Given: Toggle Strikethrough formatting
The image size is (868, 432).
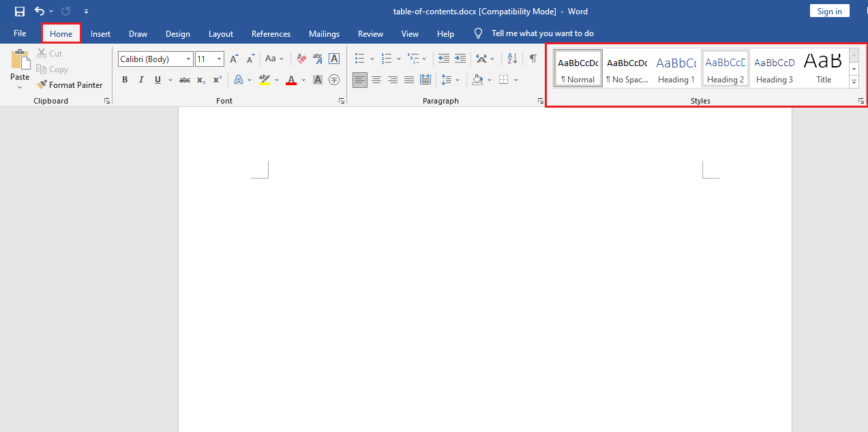Looking at the screenshot, I should coord(185,80).
